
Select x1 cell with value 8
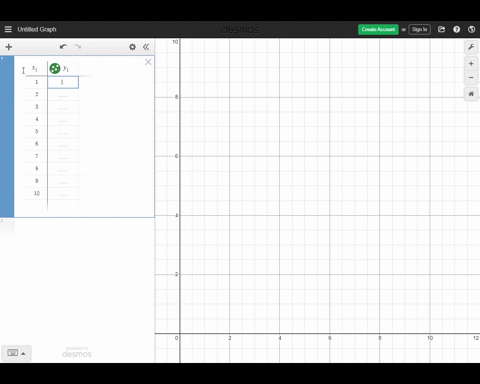tap(36, 169)
